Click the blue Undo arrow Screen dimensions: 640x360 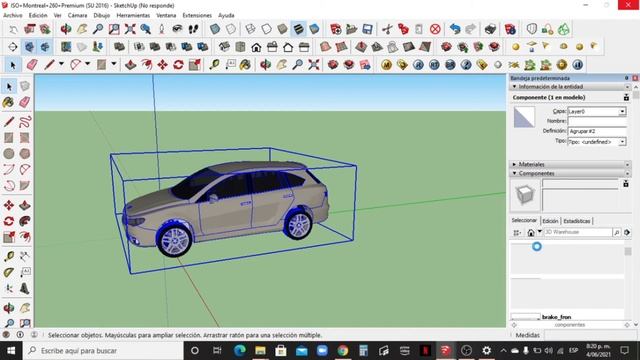coord(455,29)
